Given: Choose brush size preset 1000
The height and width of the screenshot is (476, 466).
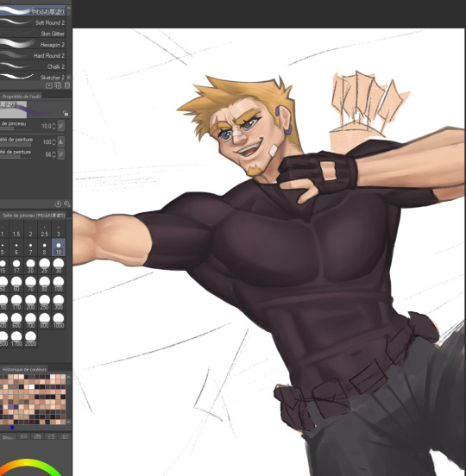Looking at the screenshot, I should click(59, 321).
